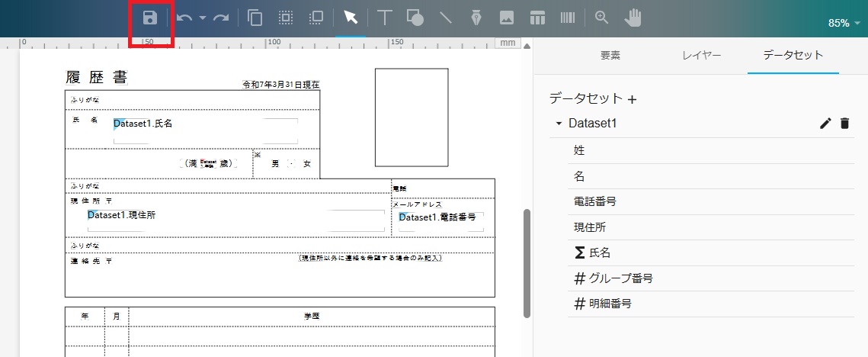Image resolution: width=868 pixels, height=357 pixels.
Task: Undo the last action
Action: point(184,18)
